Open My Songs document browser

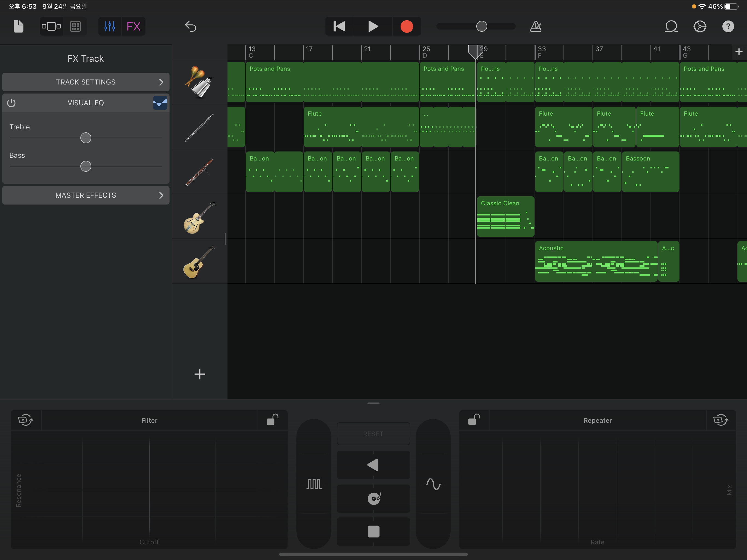(18, 26)
